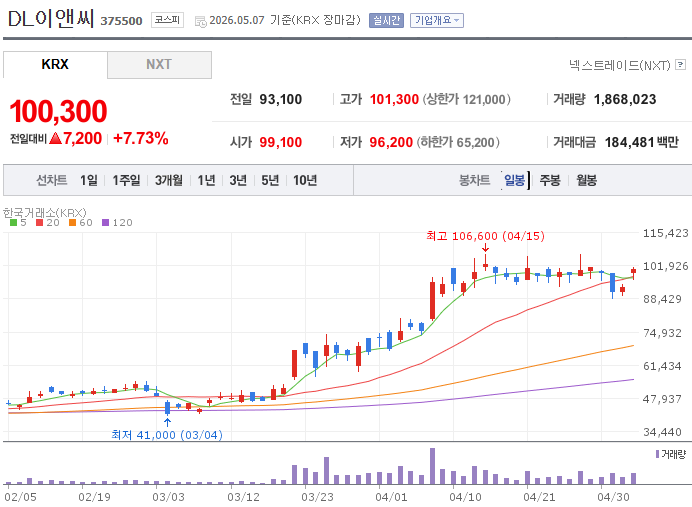Select the 3년 line chart period
The width and height of the screenshot is (692, 507).
238,180
